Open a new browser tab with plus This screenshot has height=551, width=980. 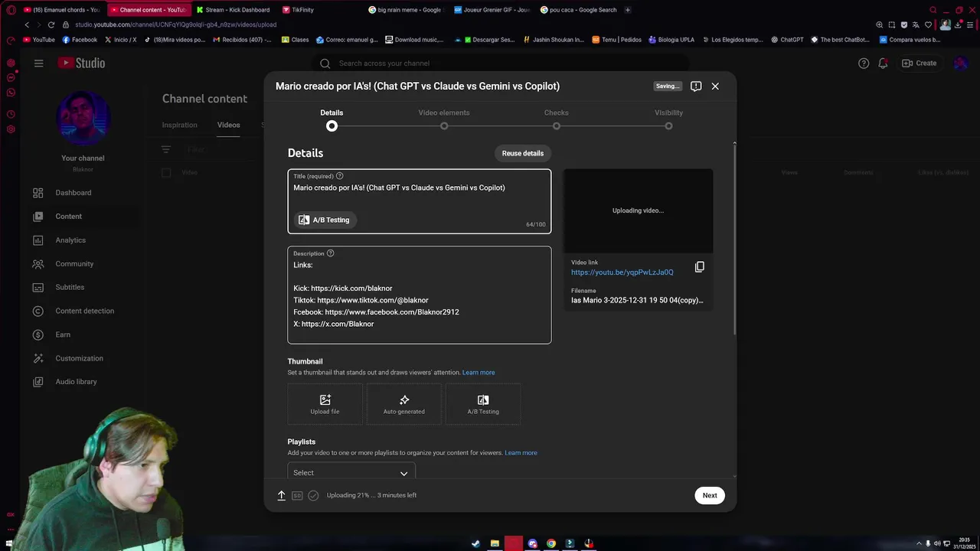[x=628, y=10]
